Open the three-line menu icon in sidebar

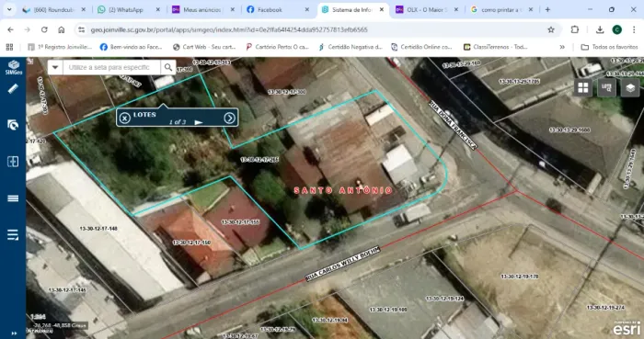(13, 198)
